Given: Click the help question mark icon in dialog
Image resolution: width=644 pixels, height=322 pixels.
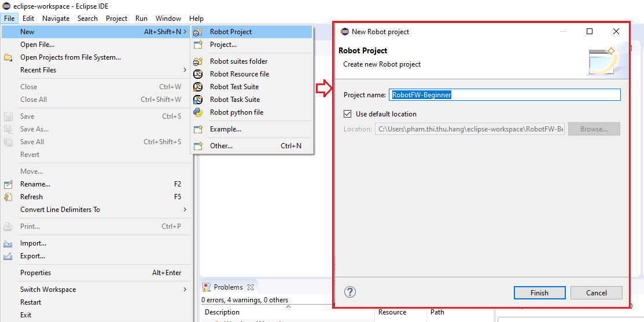Looking at the screenshot, I should coord(349,292).
